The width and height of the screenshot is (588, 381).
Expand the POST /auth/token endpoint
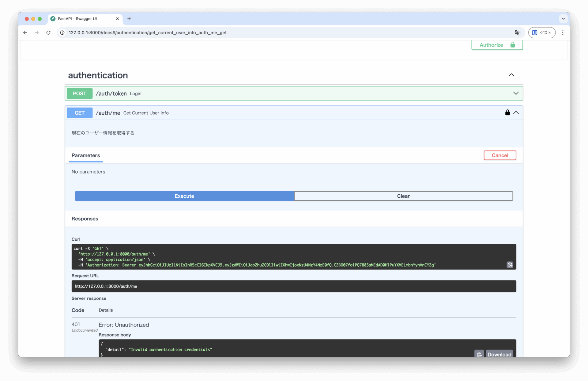[516, 93]
